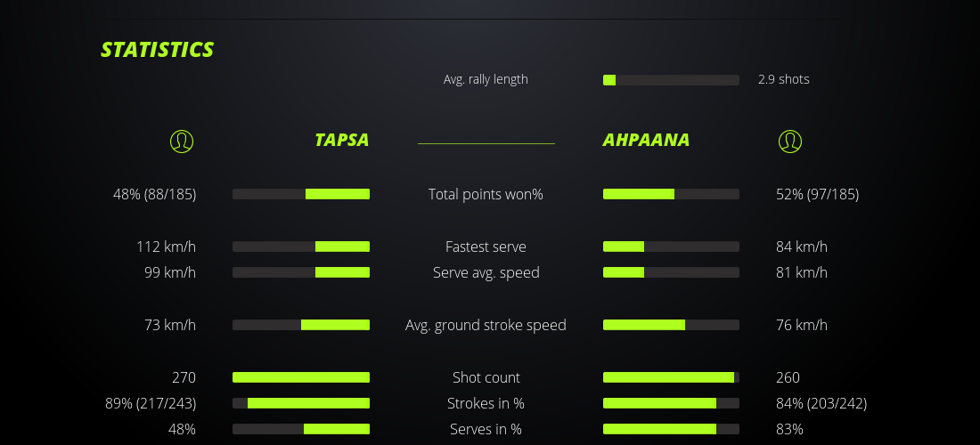Select Ahpaana's Fastest serve bar
Image resolution: width=980 pixels, height=445 pixels.
pyautogui.click(x=671, y=247)
